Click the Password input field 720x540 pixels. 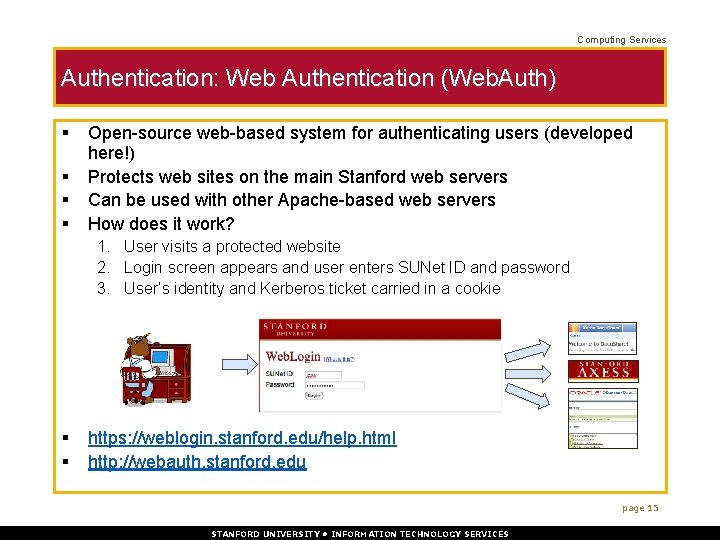(335, 385)
